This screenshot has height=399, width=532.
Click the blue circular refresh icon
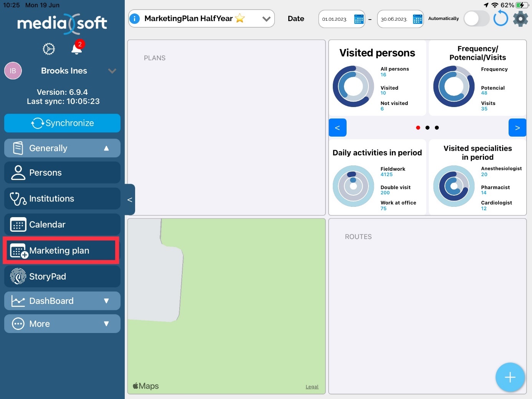point(501,18)
